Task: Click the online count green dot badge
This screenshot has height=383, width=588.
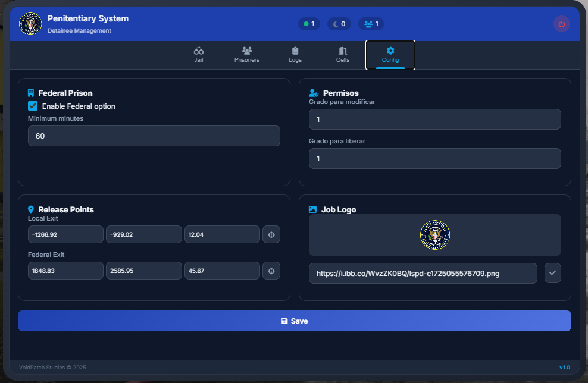Action: [309, 24]
